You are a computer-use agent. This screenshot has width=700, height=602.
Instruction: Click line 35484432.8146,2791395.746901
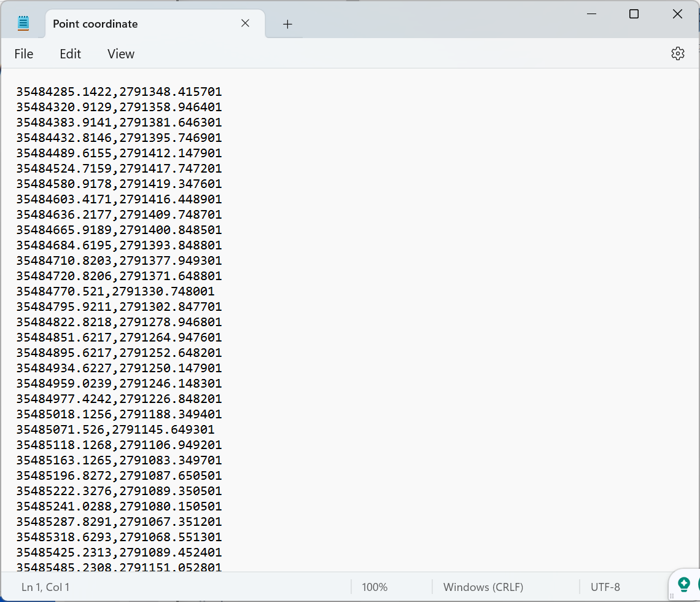tap(119, 138)
